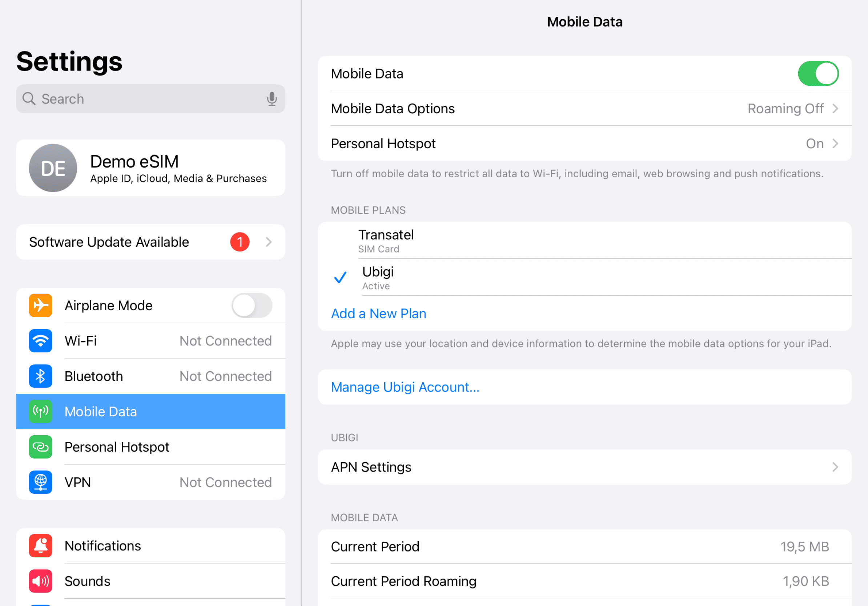Tap the microphone dictation icon in search
Viewport: 868px width, 606px height.
(272, 99)
